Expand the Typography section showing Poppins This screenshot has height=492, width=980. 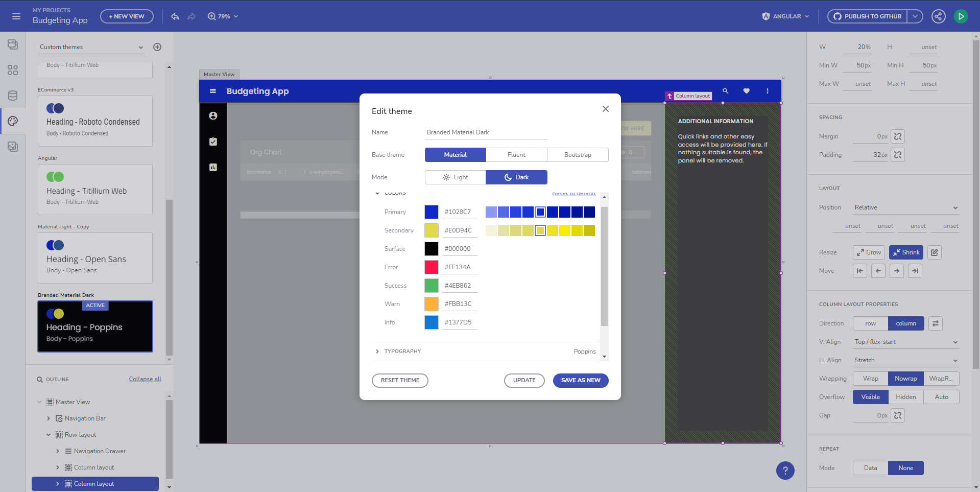[377, 351]
